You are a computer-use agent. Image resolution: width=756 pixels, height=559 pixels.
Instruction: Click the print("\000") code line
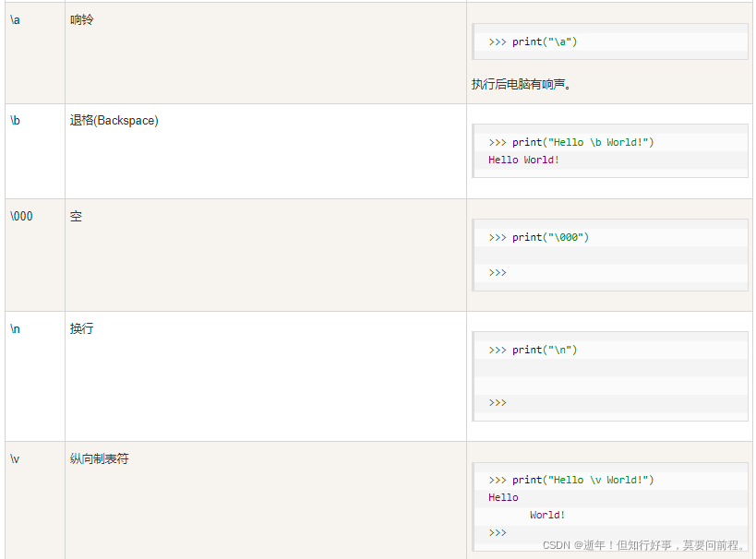pos(538,238)
